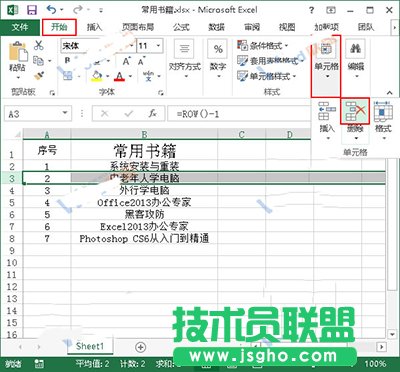Increase font size with larger A icon

[126, 61]
